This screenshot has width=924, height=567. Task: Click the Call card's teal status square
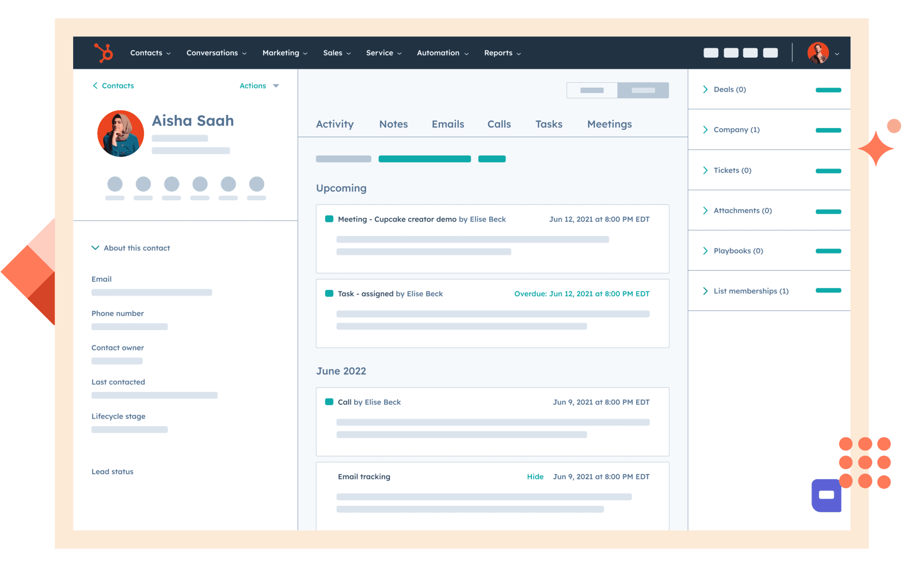(x=329, y=401)
